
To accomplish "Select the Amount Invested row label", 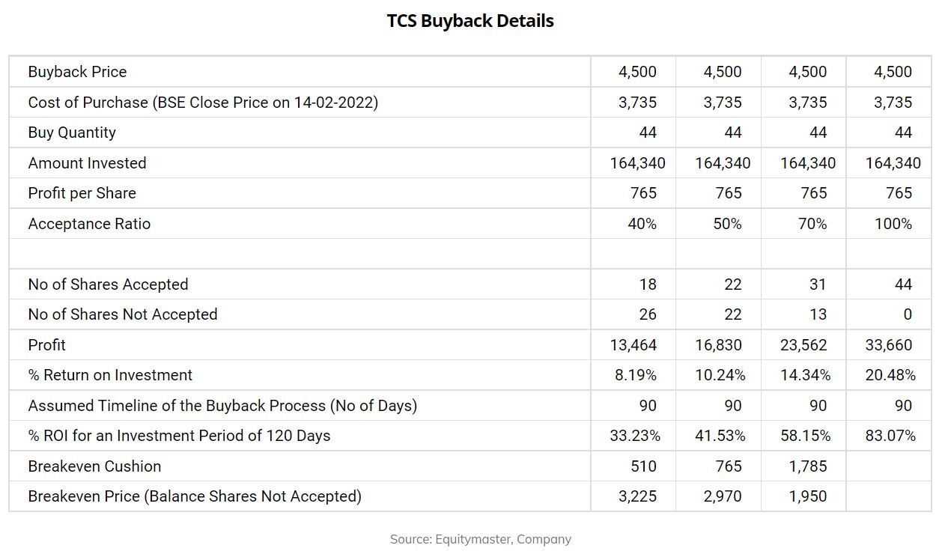I will coord(87,163).
